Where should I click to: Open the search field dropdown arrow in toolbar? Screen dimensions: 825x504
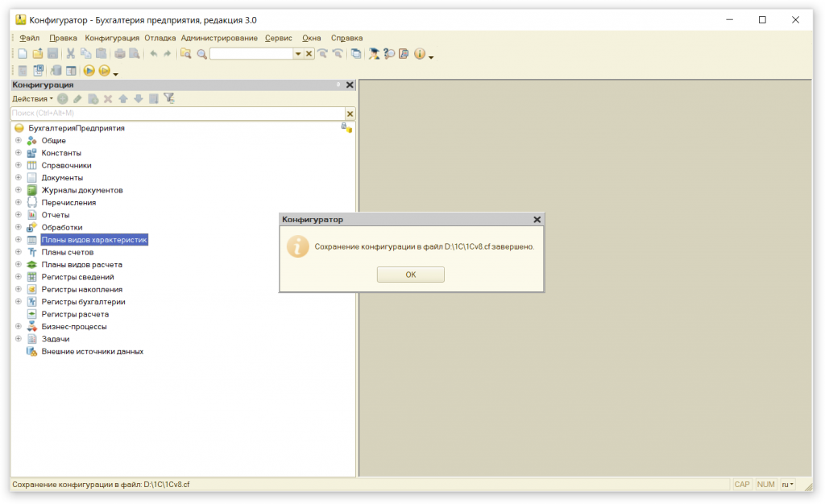pyautogui.click(x=297, y=54)
